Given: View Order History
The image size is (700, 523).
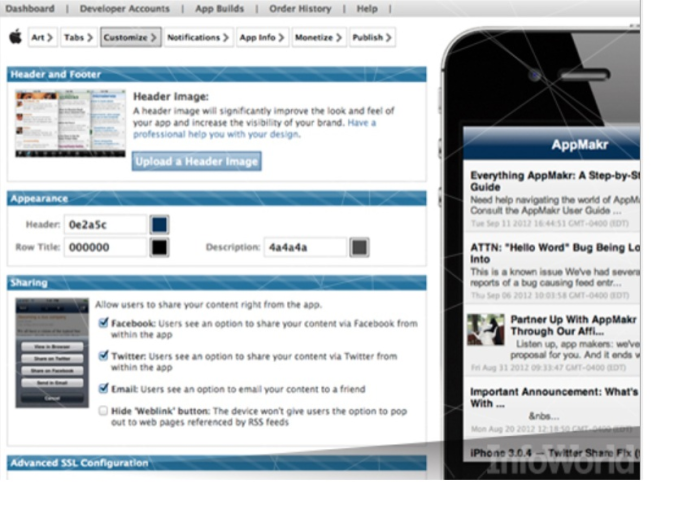Looking at the screenshot, I should (x=300, y=8).
